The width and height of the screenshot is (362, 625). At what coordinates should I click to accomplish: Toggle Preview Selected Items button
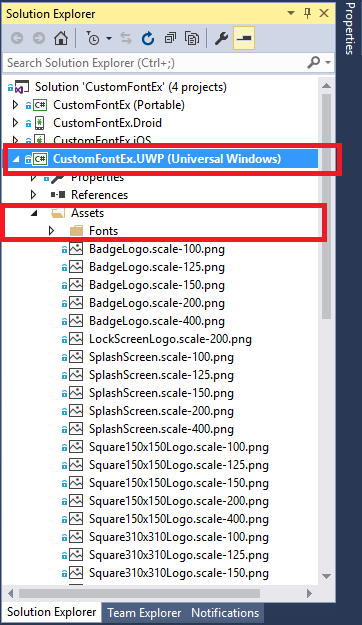coord(244,38)
